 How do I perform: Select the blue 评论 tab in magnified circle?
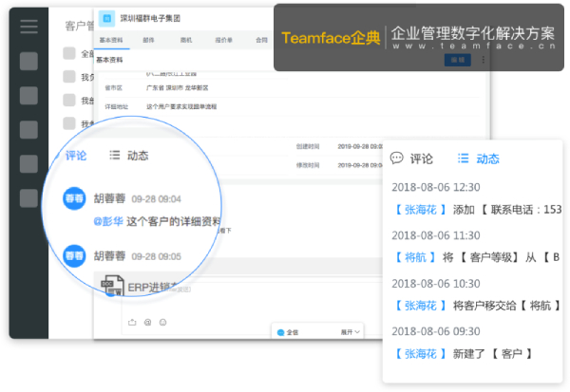coord(76,156)
